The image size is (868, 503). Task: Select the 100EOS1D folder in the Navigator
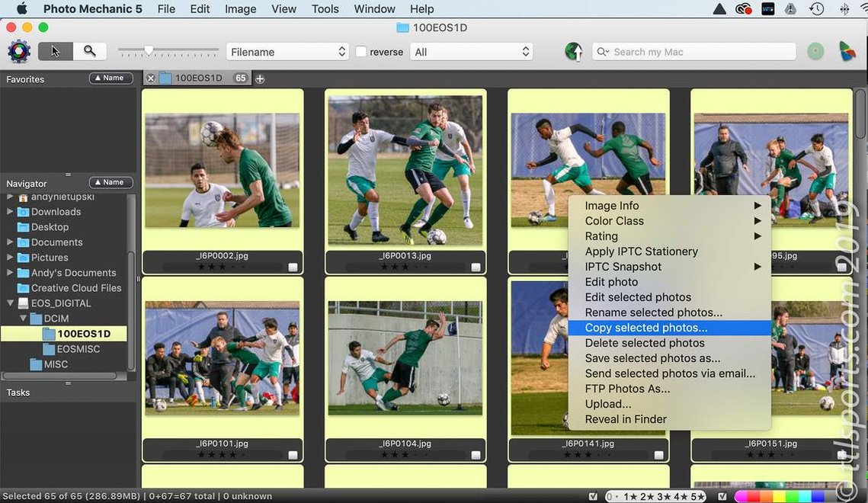pos(64,334)
